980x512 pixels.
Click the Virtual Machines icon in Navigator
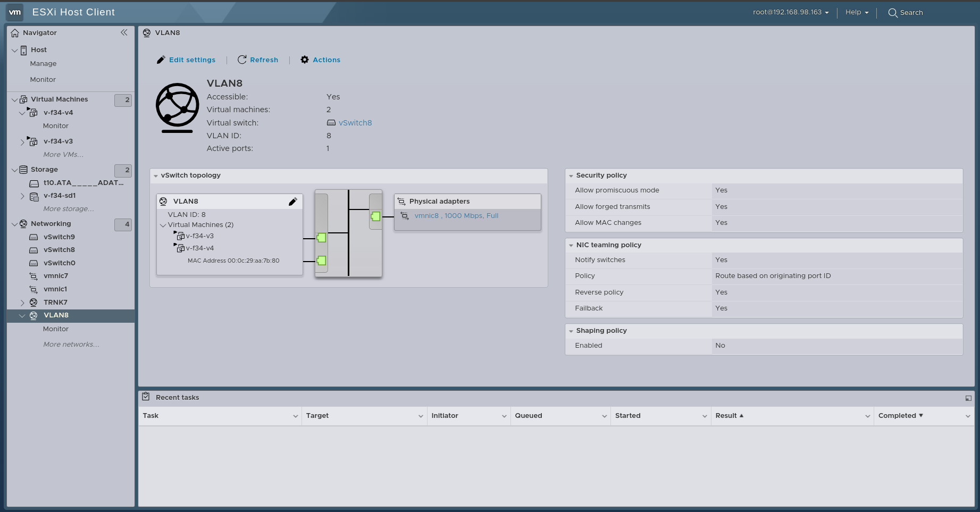pyautogui.click(x=23, y=99)
